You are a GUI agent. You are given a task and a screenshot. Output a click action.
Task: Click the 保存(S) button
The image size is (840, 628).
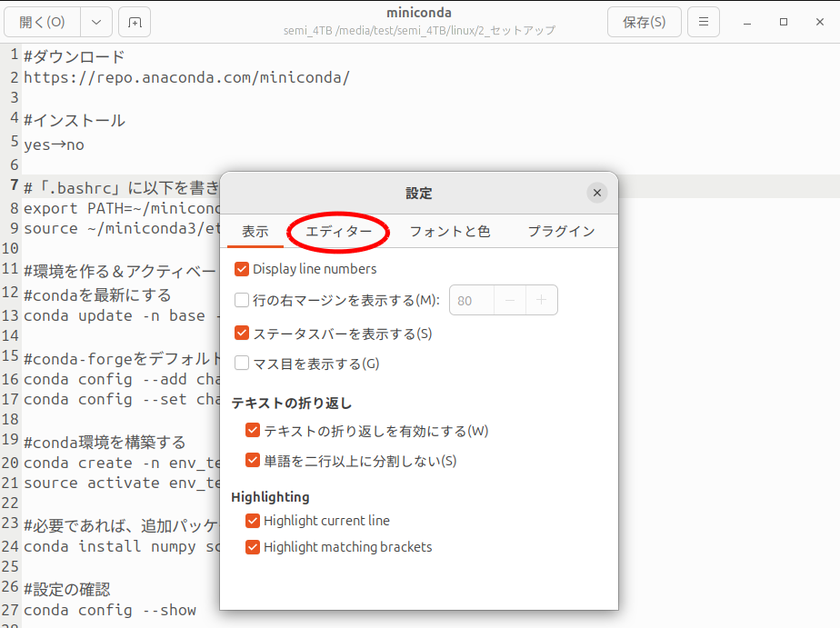pyautogui.click(x=644, y=22)
